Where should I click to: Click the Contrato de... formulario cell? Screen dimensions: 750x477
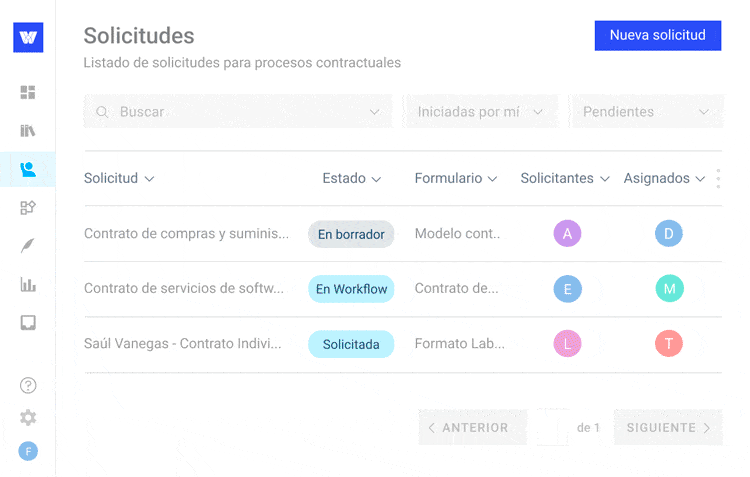click(x=456, y=288)
